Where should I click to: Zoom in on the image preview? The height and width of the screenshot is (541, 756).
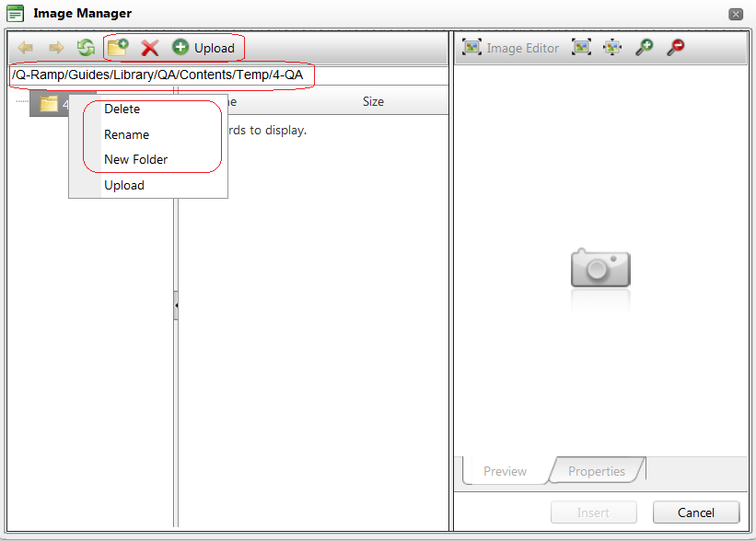point(645,47)
